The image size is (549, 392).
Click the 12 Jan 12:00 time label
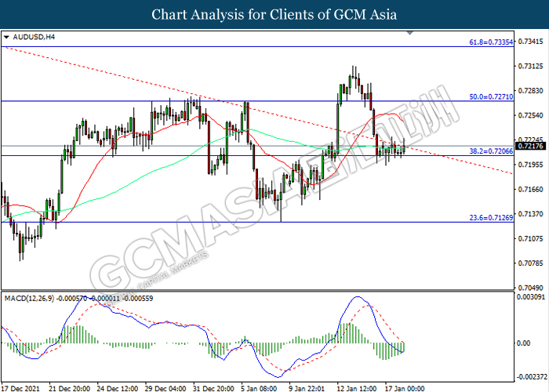point(356,388)
